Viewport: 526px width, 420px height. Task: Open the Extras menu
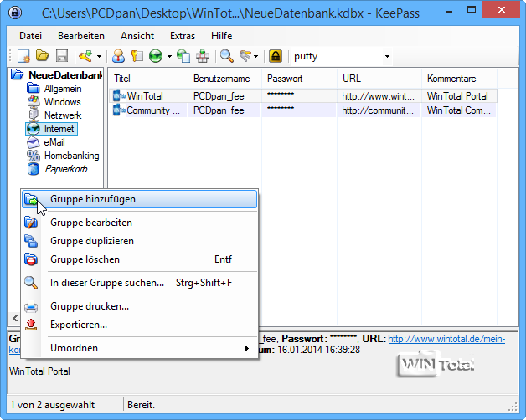coord(183,36)
